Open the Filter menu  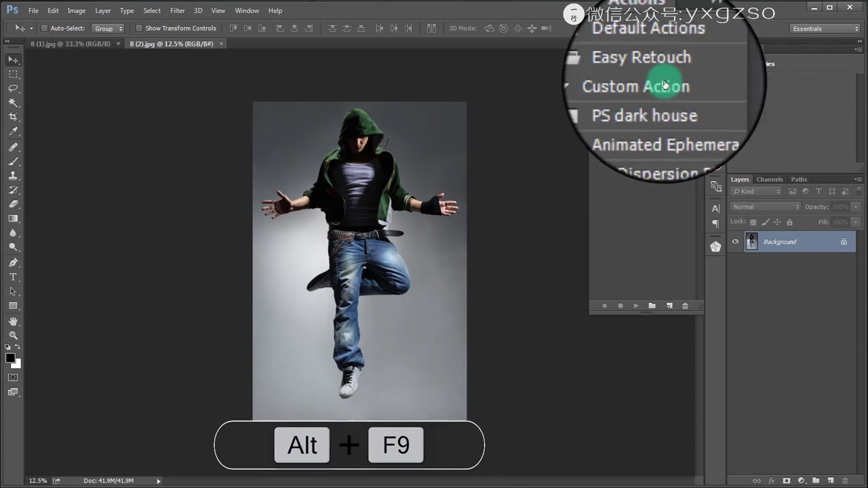point(178,11)
